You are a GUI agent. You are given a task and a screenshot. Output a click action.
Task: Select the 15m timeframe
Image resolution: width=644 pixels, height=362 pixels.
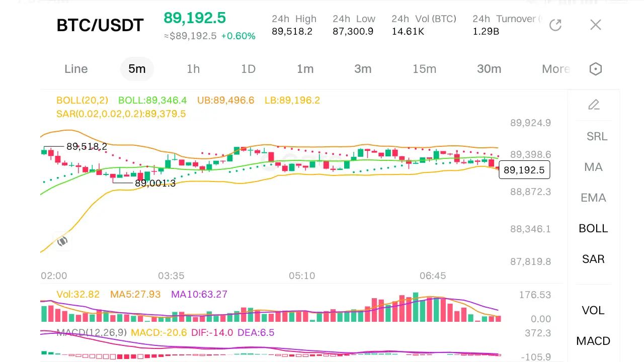click(425, 69)
